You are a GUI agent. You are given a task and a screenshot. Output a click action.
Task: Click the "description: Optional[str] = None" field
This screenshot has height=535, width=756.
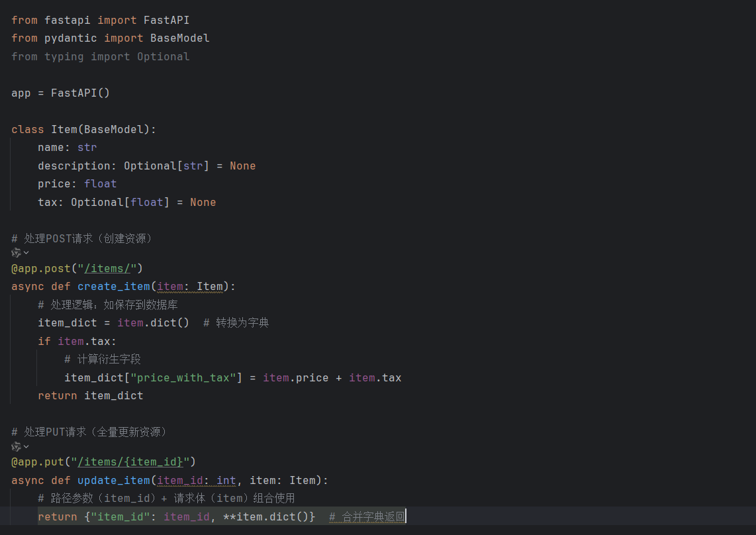146,166
